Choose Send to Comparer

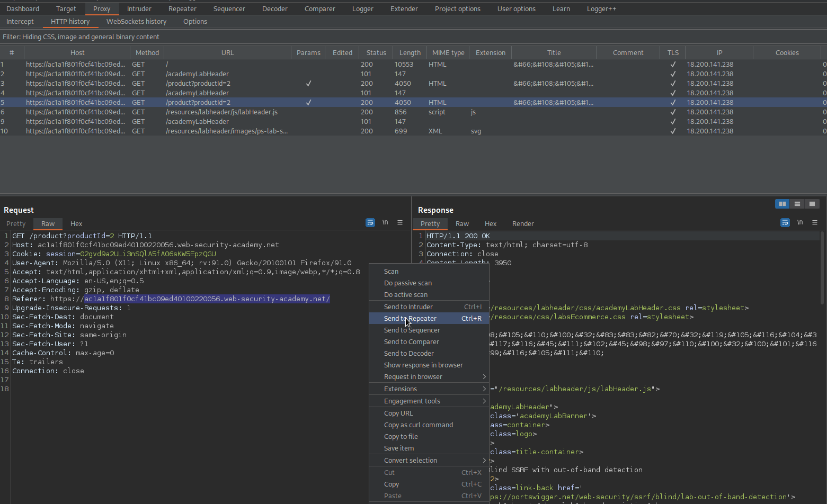point(429,342)
